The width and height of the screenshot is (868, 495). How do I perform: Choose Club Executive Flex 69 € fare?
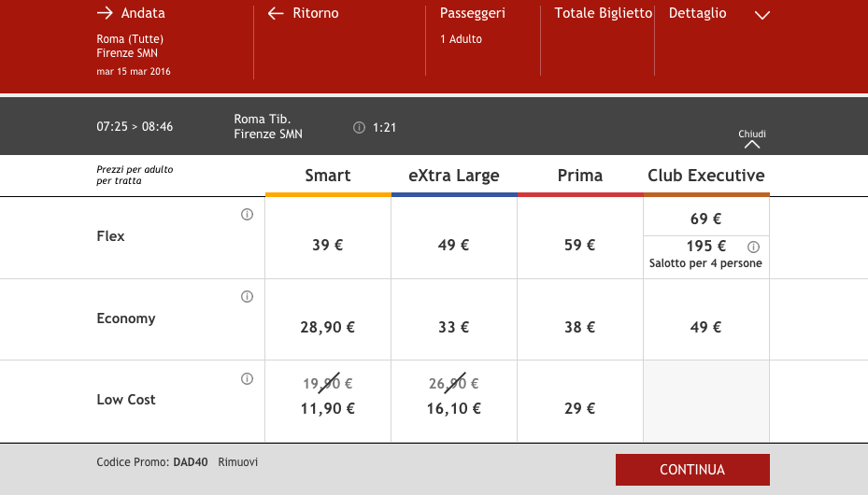[705, 219]
